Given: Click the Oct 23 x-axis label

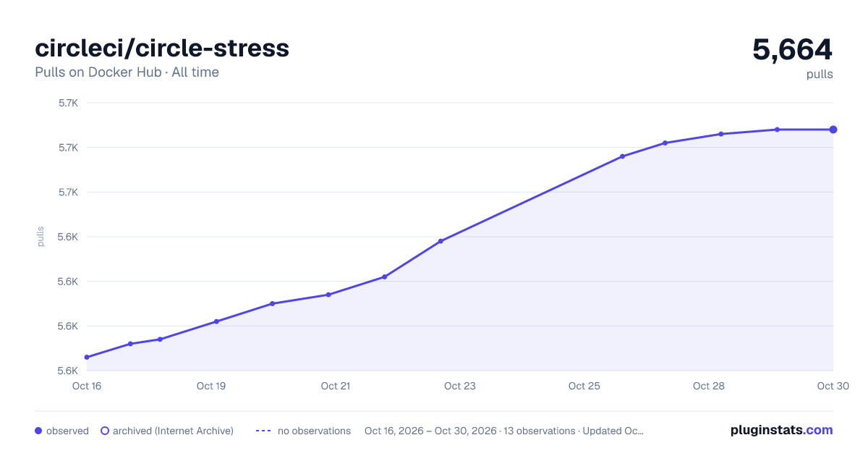Looking at the screenshot, I should 460,386.
